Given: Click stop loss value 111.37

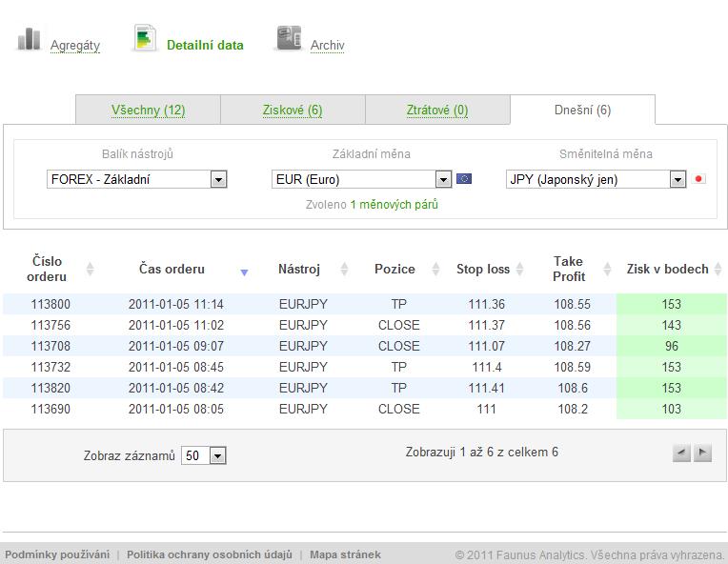Looking at the screenshot, I should coord(486,325).
